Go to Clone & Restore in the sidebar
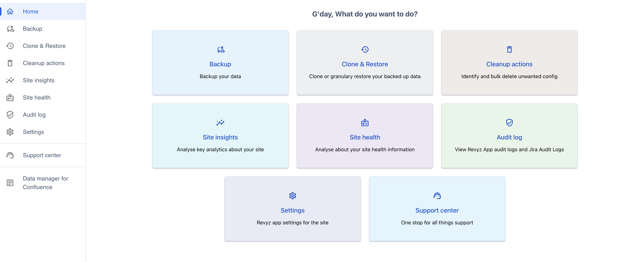 [x=44, y=46]
